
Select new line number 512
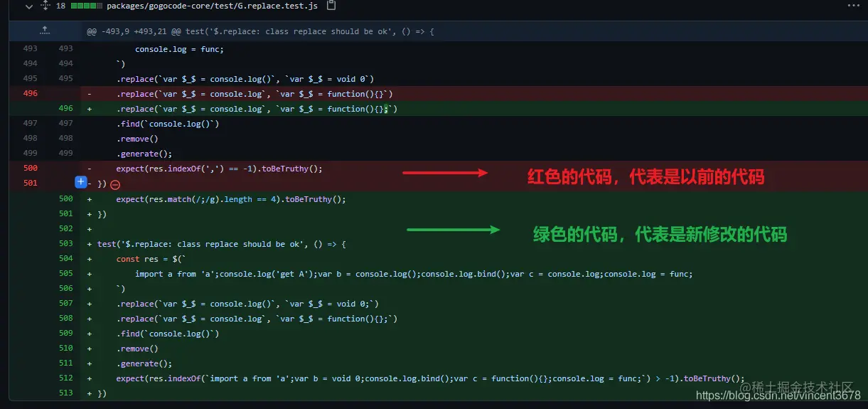pos(66,378)
